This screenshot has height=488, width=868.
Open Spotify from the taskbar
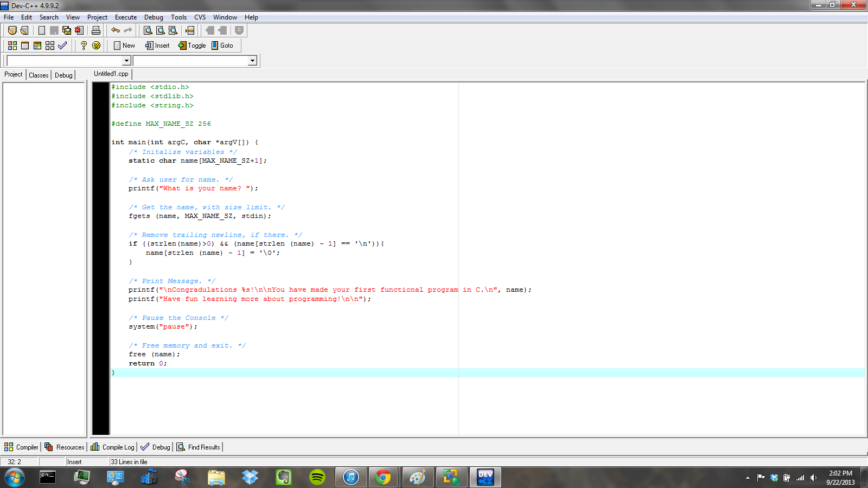pyautogui.click(x=317, y=477)
